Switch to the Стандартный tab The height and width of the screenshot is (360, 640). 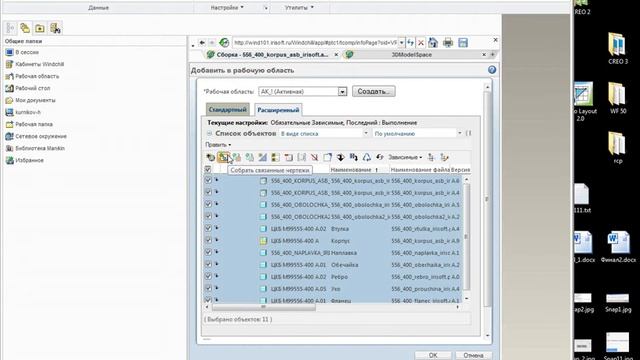(x=227, y=109)
